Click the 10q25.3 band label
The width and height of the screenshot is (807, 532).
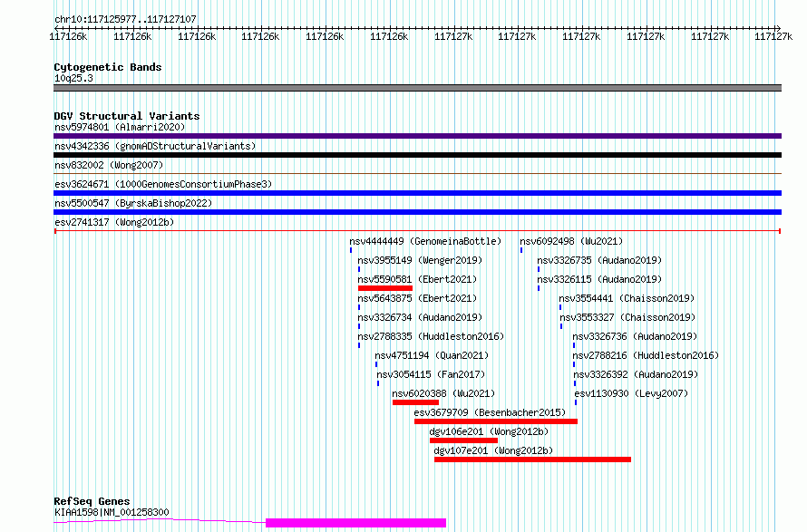coord(73,78)
